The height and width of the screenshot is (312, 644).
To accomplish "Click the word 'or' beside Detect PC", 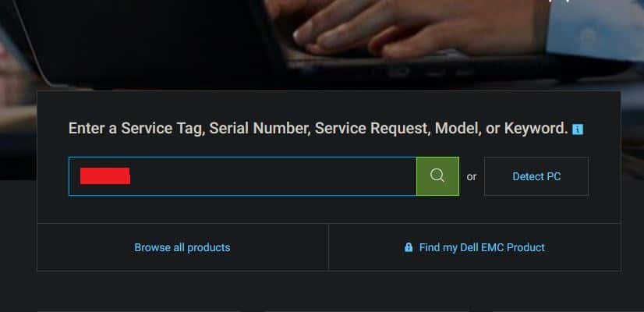I will (472, 177).
